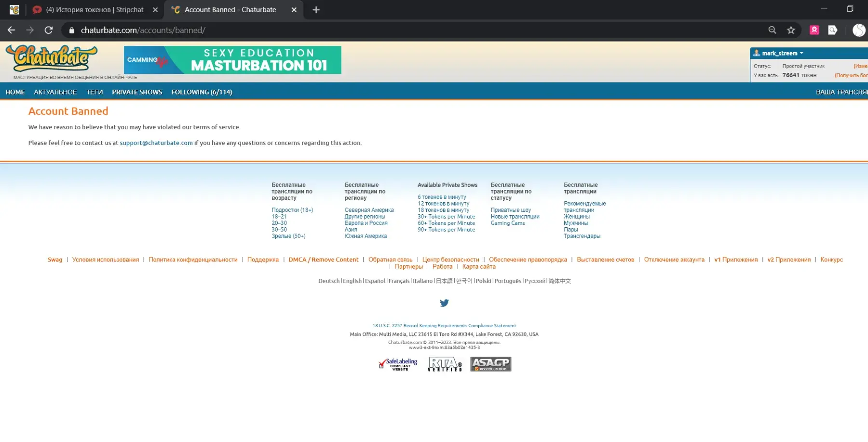Viewport: 868px width, 442px height.
Task: Click the browser forward arrow
Action: [x=30, y=30]
